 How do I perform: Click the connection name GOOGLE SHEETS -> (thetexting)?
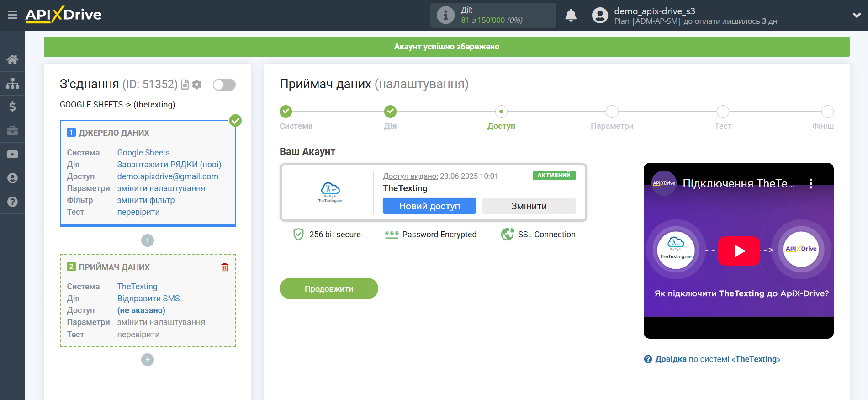coord(117,105)
